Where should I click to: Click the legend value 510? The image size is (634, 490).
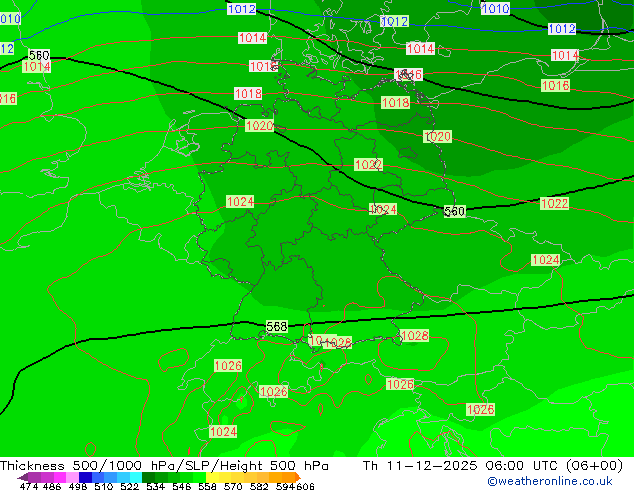click(104, 486)
